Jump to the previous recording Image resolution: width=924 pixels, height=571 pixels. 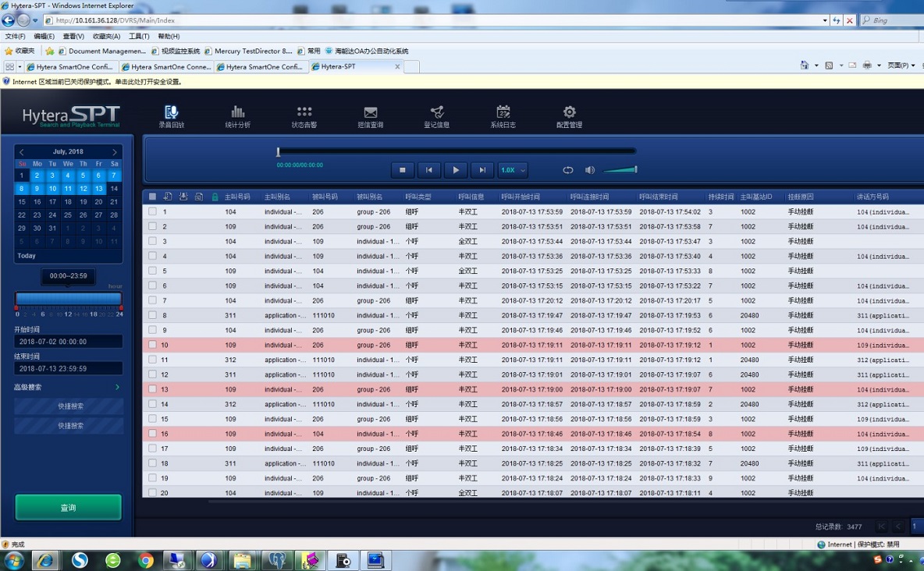(x=429, y=170)
